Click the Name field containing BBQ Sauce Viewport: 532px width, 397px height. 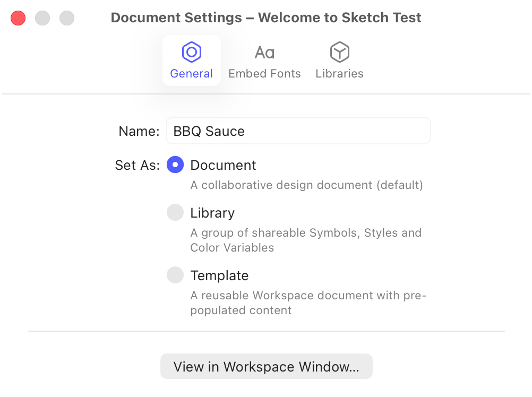(x=298, y=131)
